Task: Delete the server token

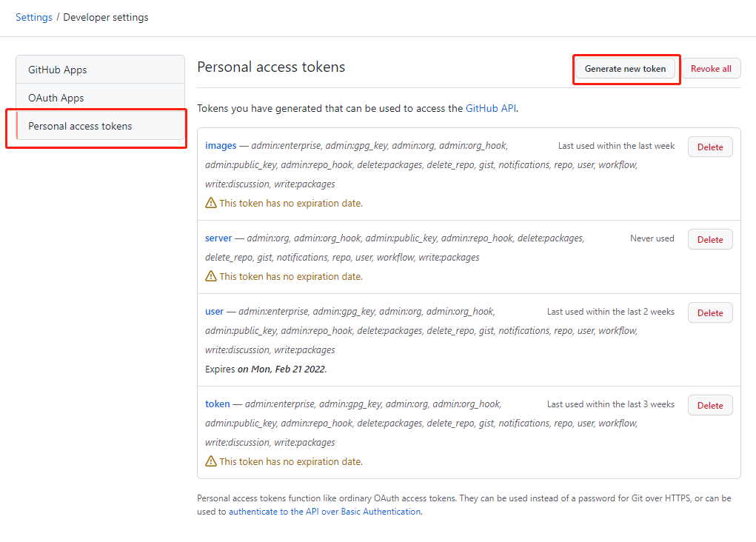Action: (x=709, y=239)
